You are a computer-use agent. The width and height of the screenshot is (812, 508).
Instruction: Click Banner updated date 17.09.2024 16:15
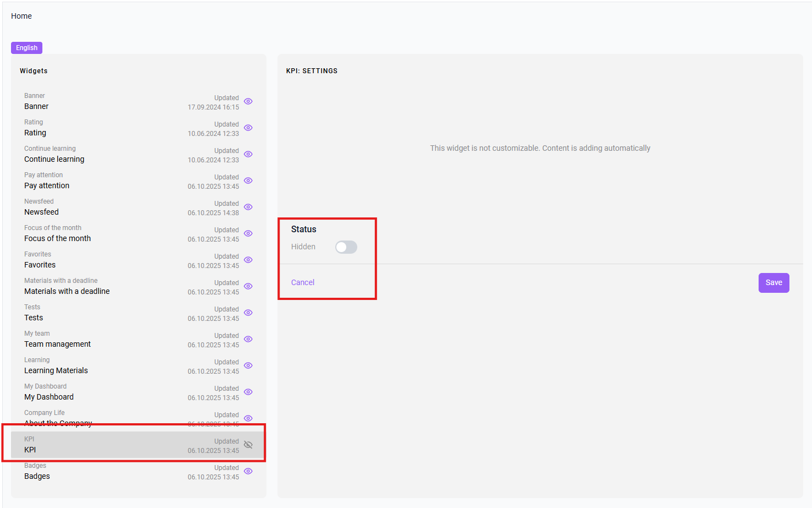214,107
